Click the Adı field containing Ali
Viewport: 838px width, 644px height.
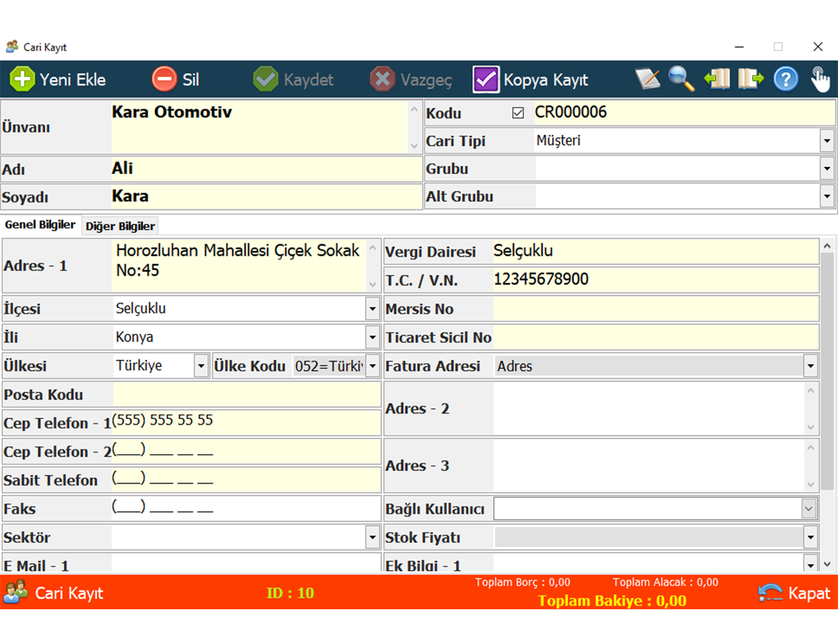(x=266, y=169)
